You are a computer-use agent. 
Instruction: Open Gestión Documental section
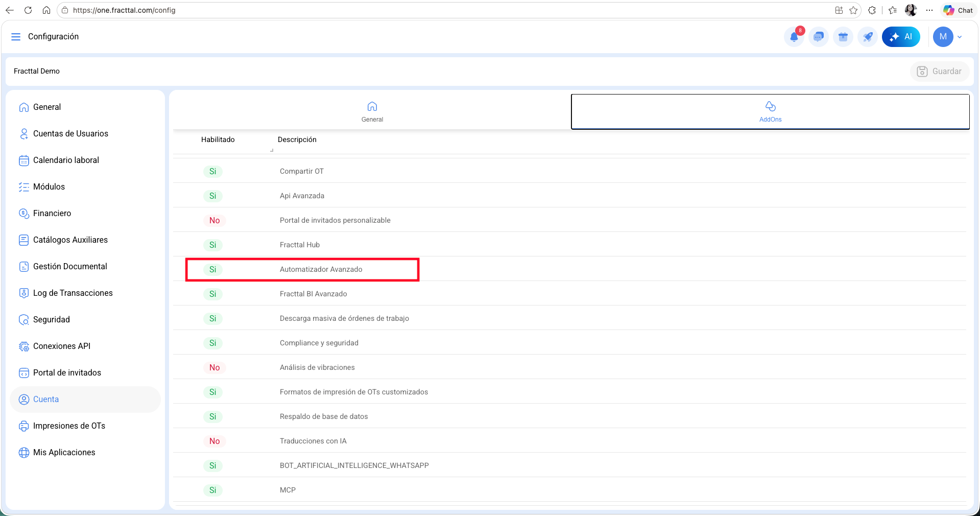pyautogui.click(x=85, y=267)
